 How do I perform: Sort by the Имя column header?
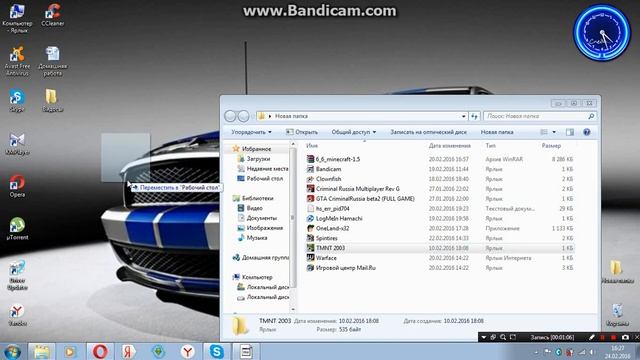312,146
